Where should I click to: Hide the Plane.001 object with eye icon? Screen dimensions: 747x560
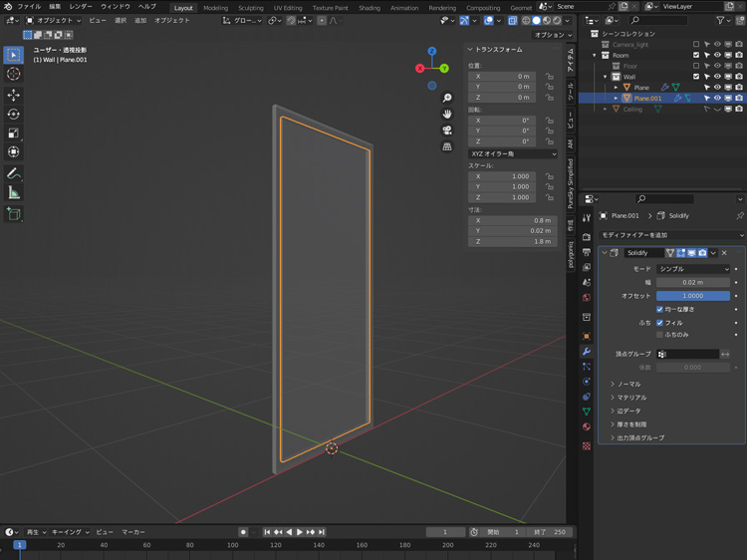click(x=716, y=99)
